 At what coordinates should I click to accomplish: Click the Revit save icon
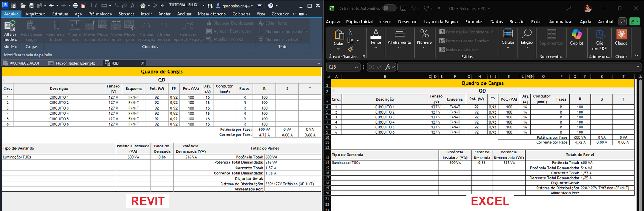pyautogui.click(x=31, y=6)
